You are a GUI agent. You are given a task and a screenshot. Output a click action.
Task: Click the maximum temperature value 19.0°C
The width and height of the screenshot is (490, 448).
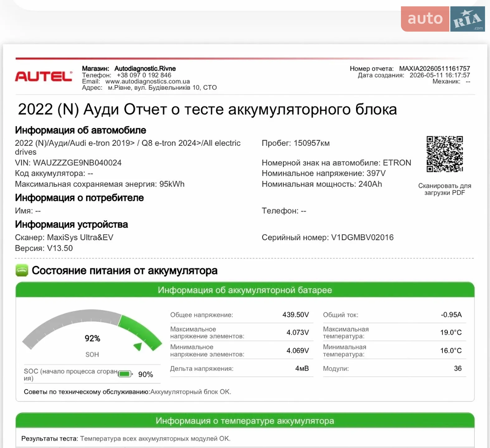pyautogui.click(x=451, y=333)
